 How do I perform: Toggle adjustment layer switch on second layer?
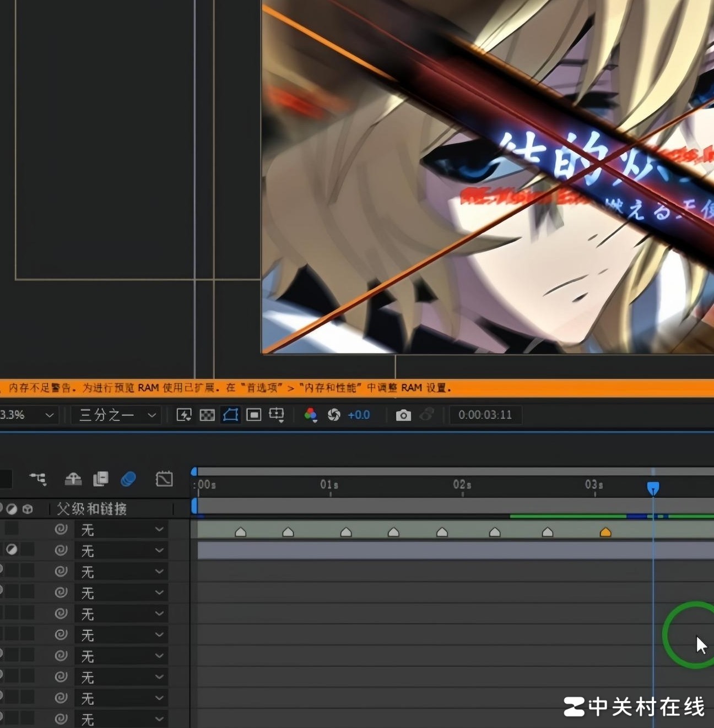(12, 550)
